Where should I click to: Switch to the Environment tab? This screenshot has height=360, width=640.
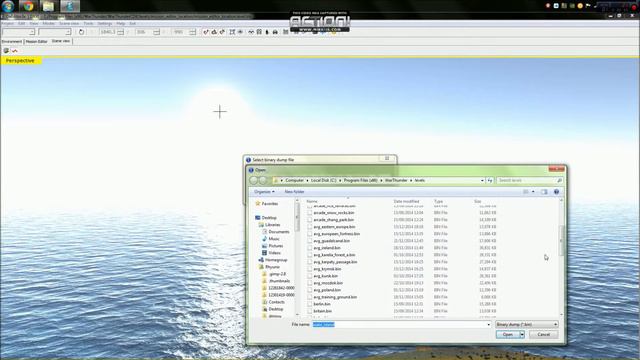pos(12,41)
